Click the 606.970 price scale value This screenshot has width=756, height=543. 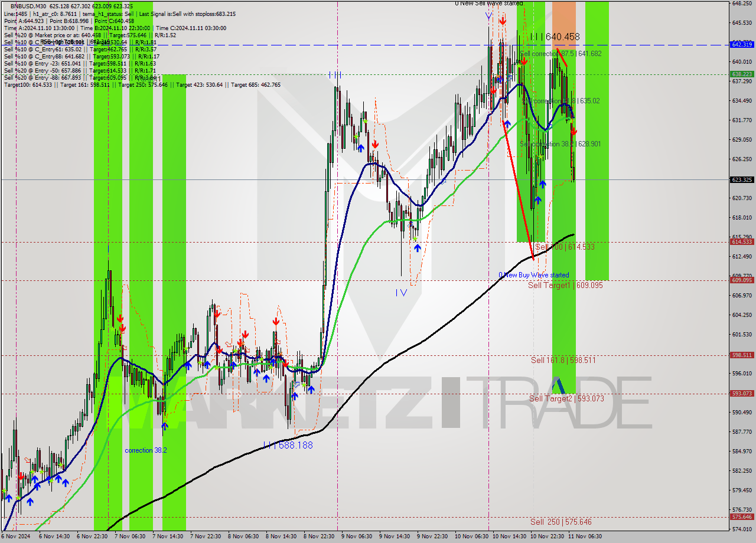click(x=742, y=295)
